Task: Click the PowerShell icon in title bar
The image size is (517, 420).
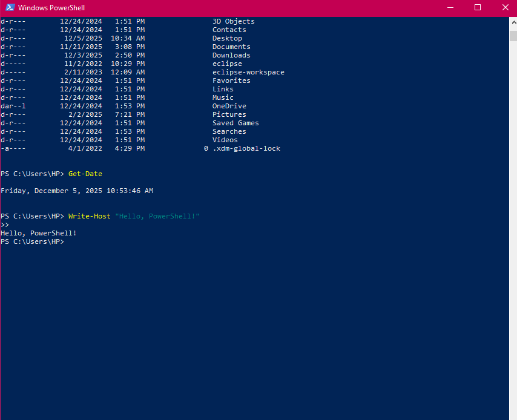Action: [10, 8]
